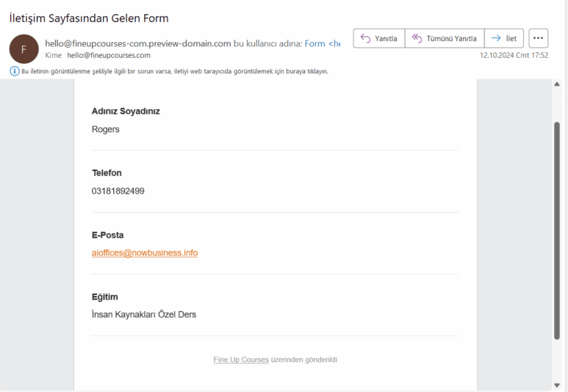This screenshot has width=568, height=392.
Task: Click the Yanıtla reply button
Action: pos(378,38)
